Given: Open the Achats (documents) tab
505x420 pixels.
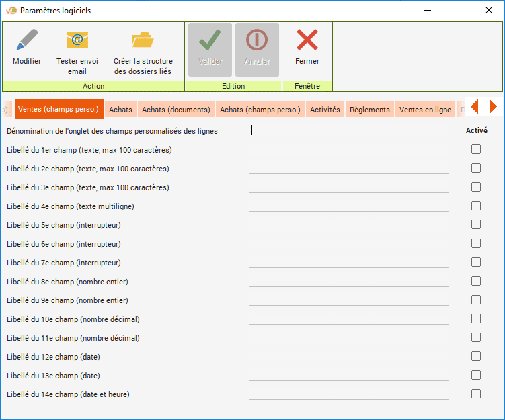Looking at the screenshot, I should click(176, 110).
